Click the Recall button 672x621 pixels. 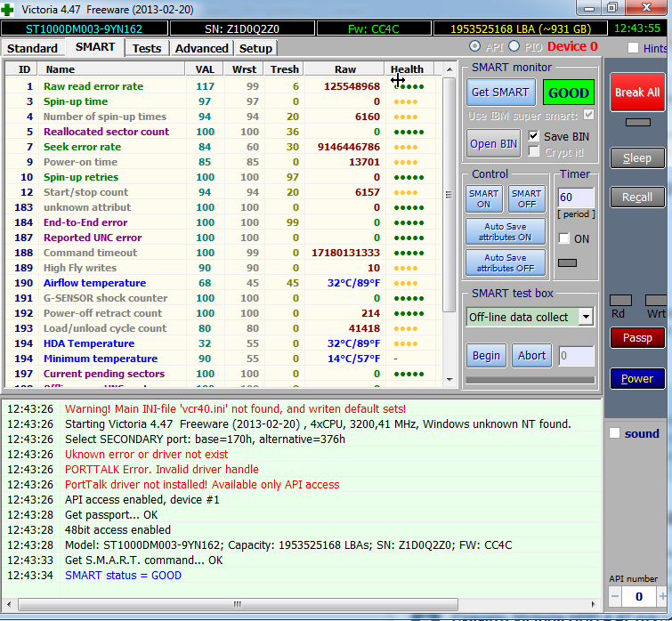637,197
